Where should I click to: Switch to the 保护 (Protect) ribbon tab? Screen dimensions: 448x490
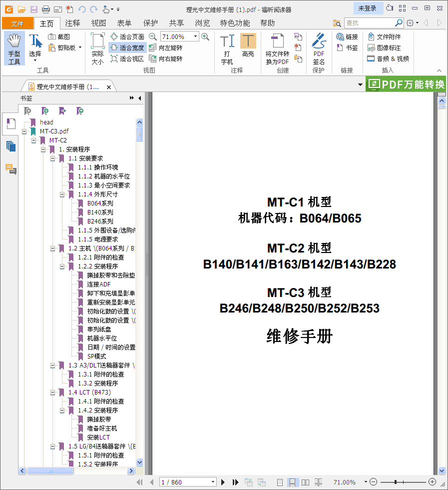tap(150, 23)
